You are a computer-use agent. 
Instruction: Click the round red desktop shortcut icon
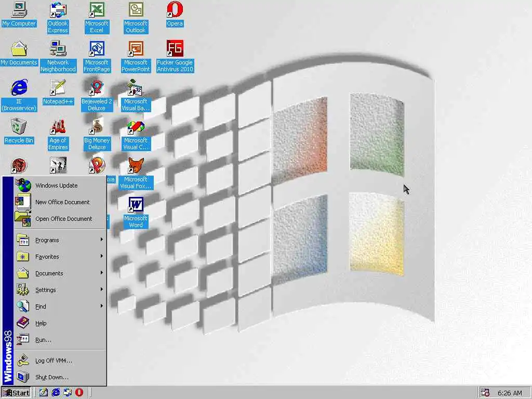point(19,166)
